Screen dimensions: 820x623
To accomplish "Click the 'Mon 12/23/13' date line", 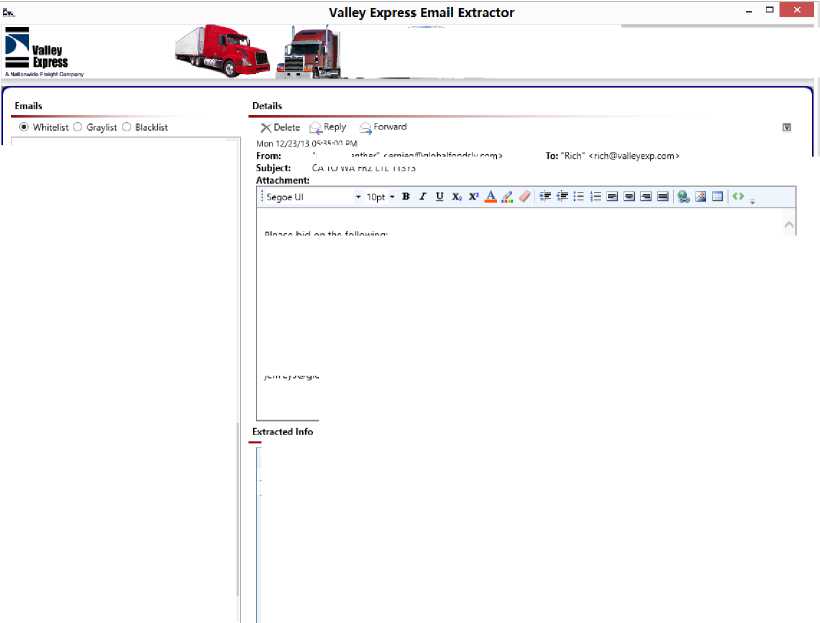I will pos(306,143).
